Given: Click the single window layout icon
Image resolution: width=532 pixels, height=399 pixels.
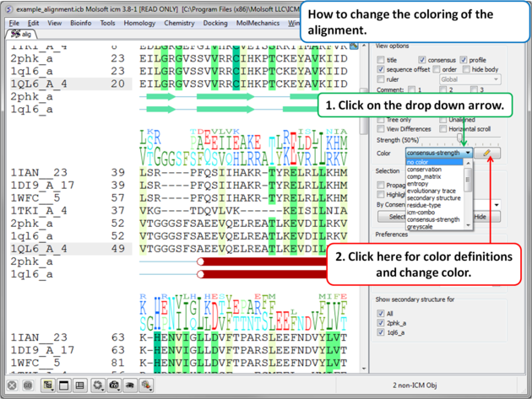Looking at the screenshot, I should click(64, 386).
